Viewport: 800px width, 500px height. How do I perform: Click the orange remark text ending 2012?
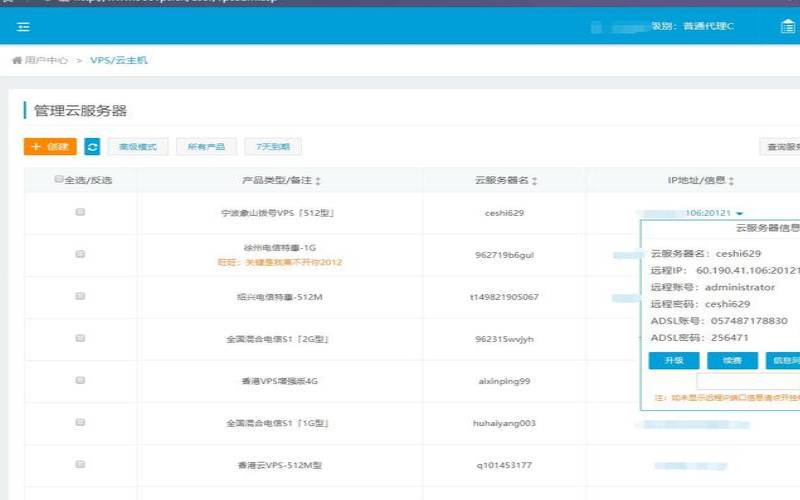(x=280, y=262)
